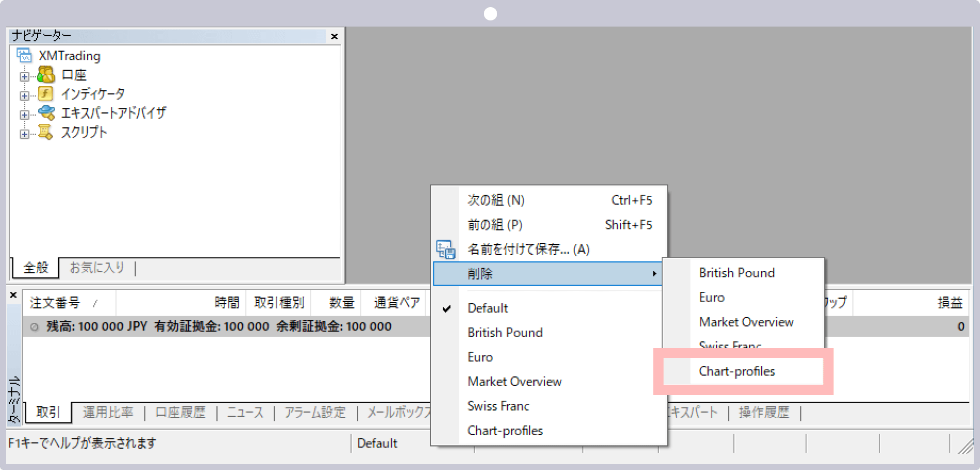Open the 削除 submenu item
The width and height of the screenshot is (980, 470).
click(x=547, y=274)
